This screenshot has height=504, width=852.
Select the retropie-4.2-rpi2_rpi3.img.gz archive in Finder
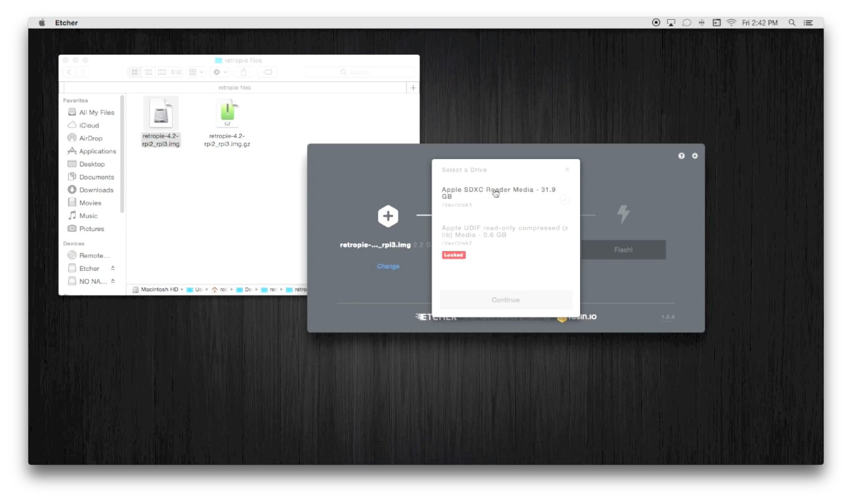click(227, 122)
